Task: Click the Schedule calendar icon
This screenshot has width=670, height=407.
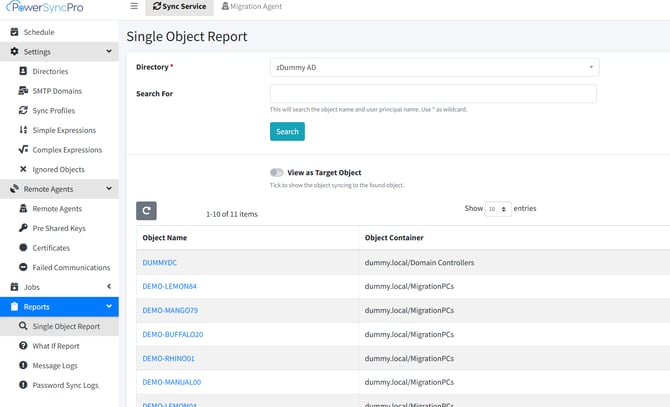Action: (x=14, y=32)
